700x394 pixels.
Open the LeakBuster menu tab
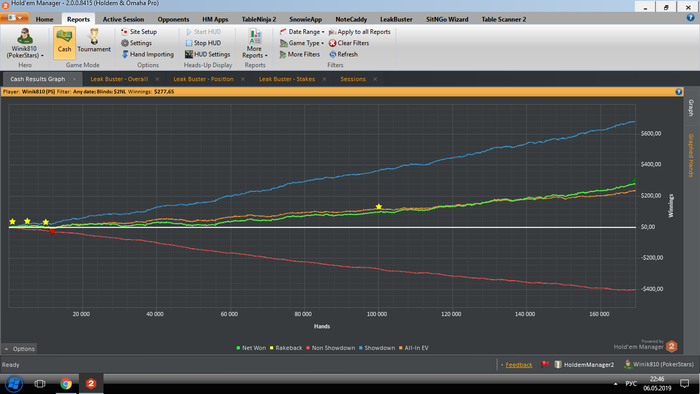(x=396, y=19)
